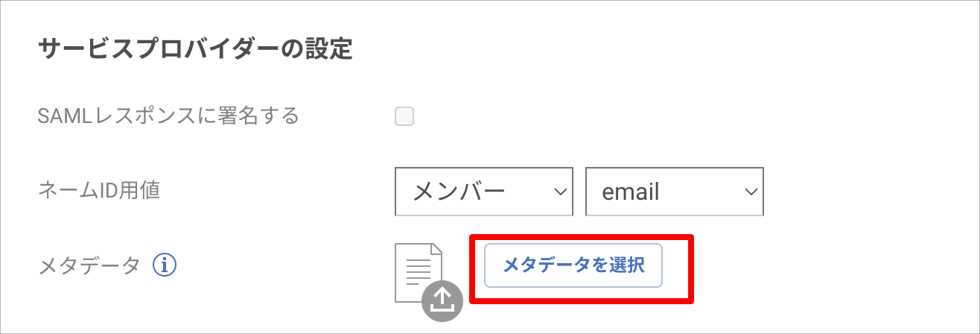Click the ネームID用値 label

(99, 191)
